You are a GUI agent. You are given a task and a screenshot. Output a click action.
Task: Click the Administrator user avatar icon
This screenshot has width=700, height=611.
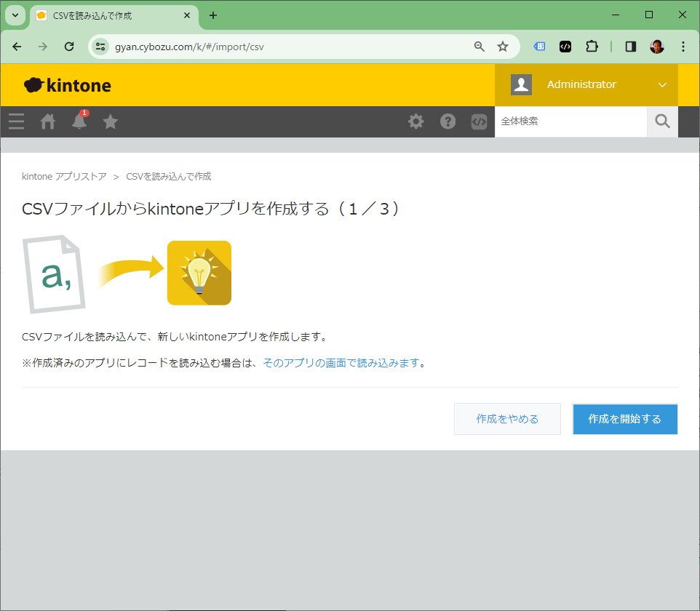(521, 85)
